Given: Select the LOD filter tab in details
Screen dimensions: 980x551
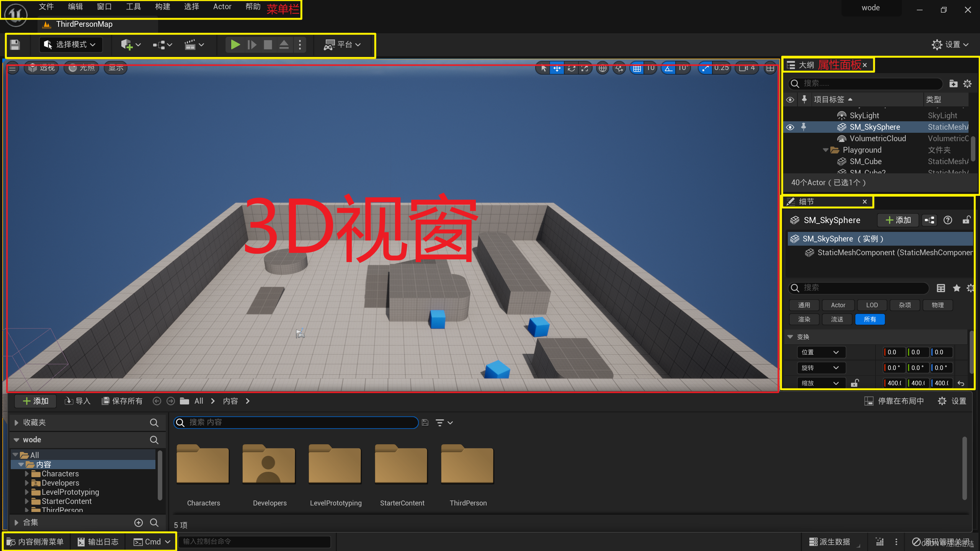Looking at the screenshot, I should (x=872, y=305).
